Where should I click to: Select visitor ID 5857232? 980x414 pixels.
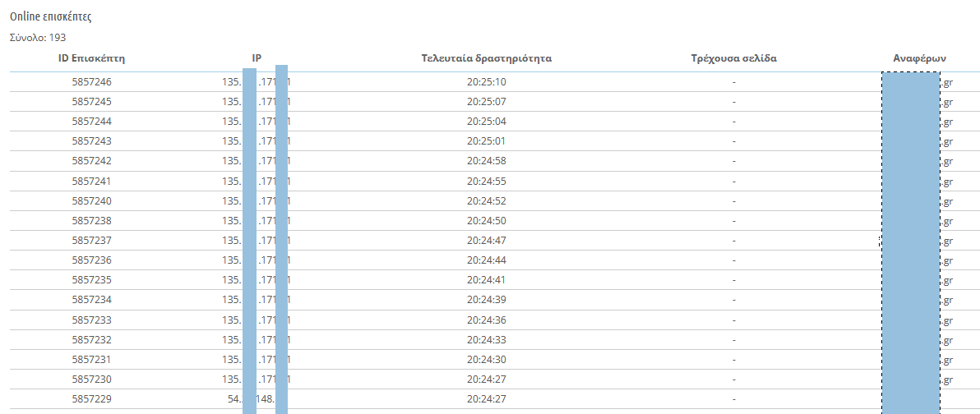92,340
